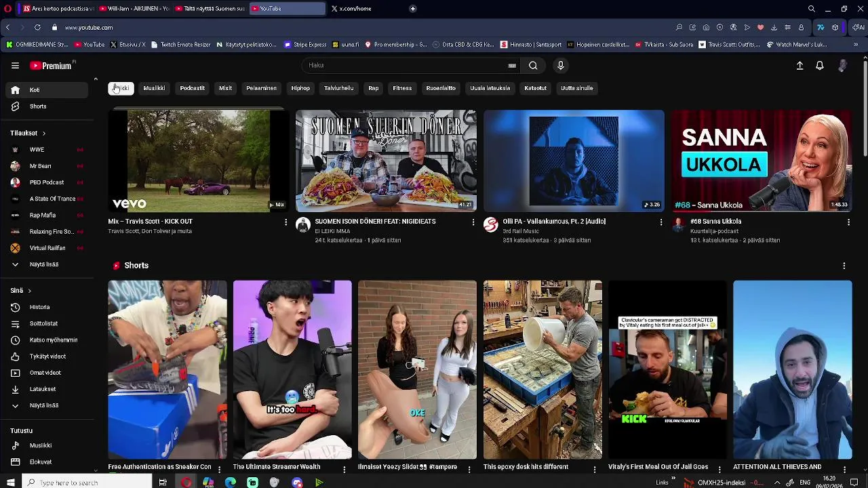Show more bookmarks with the double chevron
The height and width of the screenshot is (488, 868).
click(856, 45)
